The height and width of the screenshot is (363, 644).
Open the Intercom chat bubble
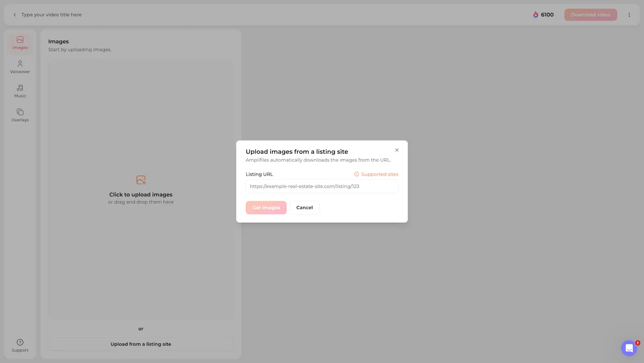pyautogui.click(x=629, y=348)
